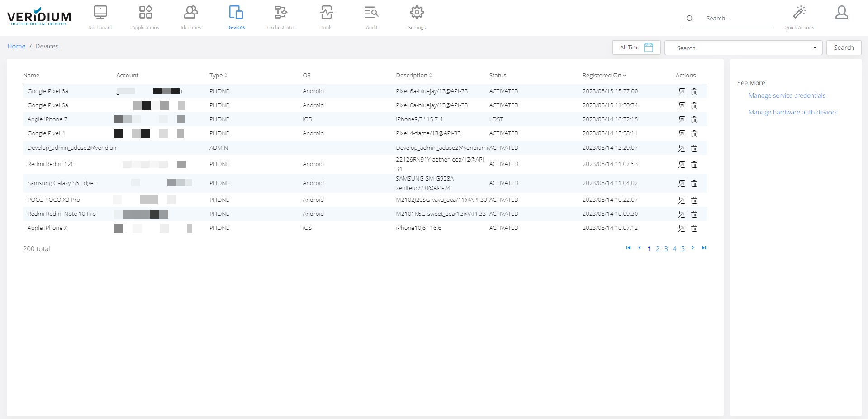Open the Dashboard monitor icon
Viewport: 868px width, 419px height.
click(100, 13)
